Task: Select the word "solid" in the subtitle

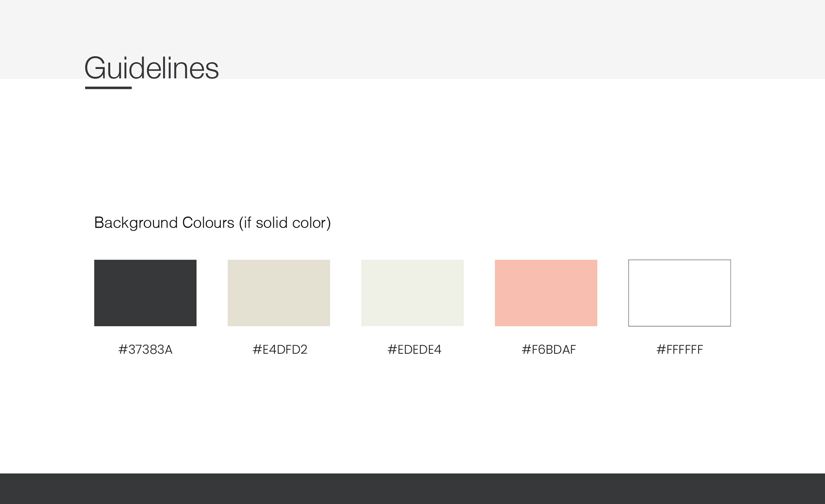Action: tap(272, 223)
